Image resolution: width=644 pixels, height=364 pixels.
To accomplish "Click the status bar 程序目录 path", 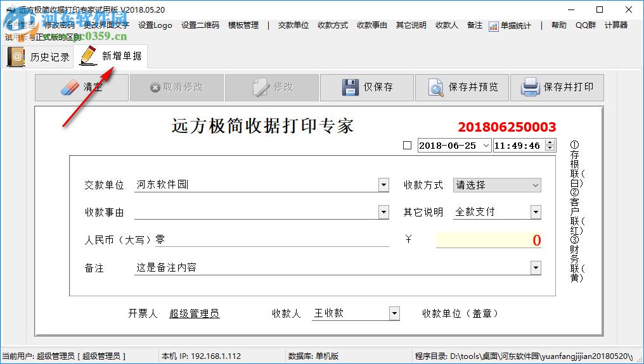I will pos(524,356).
